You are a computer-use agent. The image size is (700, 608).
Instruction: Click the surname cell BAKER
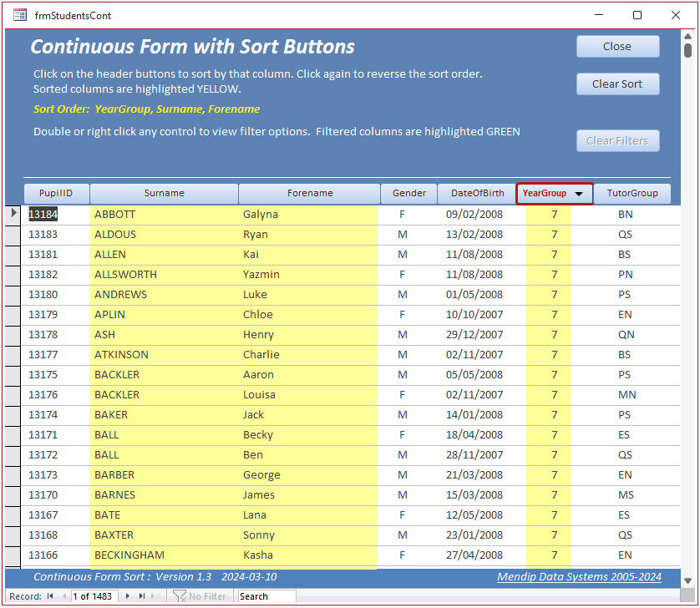164,415
